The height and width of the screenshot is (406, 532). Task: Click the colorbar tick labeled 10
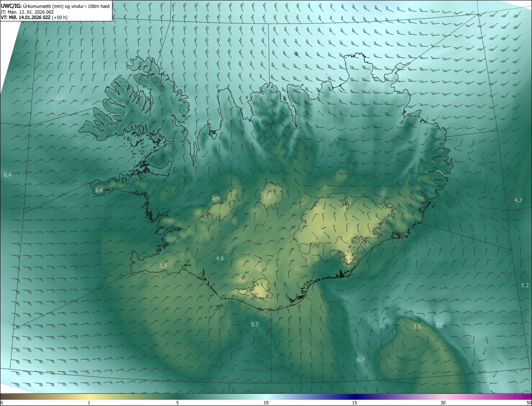(x=266, y=403)
